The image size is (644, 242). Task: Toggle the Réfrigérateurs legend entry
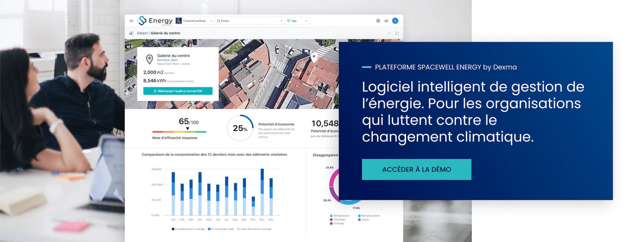click(x=340, y=216)
